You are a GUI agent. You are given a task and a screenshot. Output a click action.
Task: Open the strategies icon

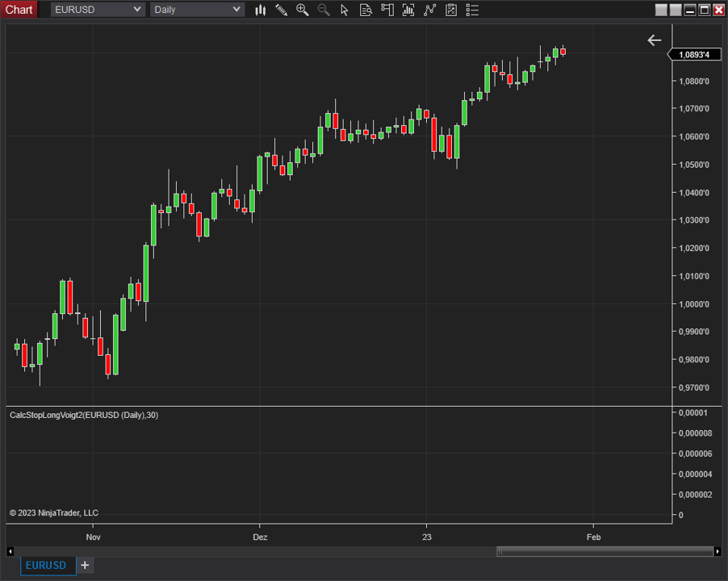[x=451, y=10]
